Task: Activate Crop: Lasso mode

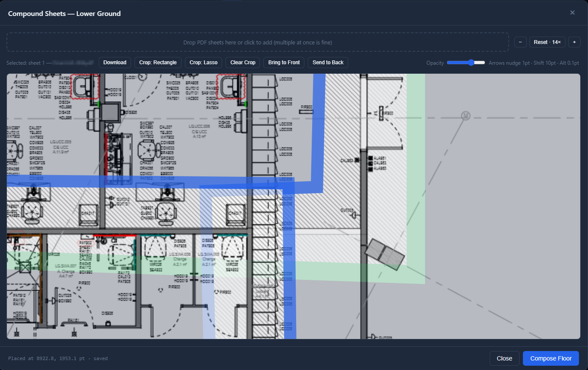Action: (x=203, y=63)
